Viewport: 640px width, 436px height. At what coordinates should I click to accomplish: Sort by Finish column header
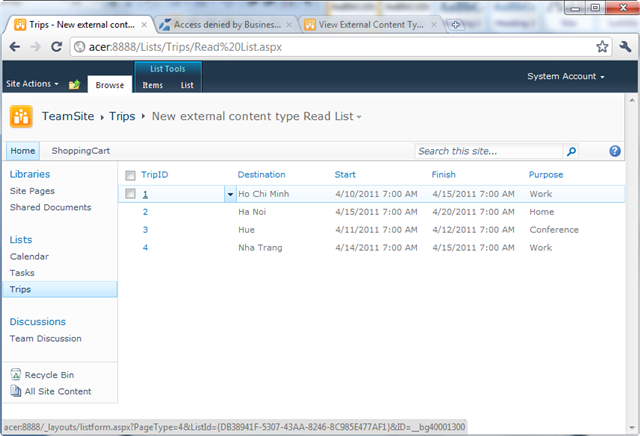point(444,175)
